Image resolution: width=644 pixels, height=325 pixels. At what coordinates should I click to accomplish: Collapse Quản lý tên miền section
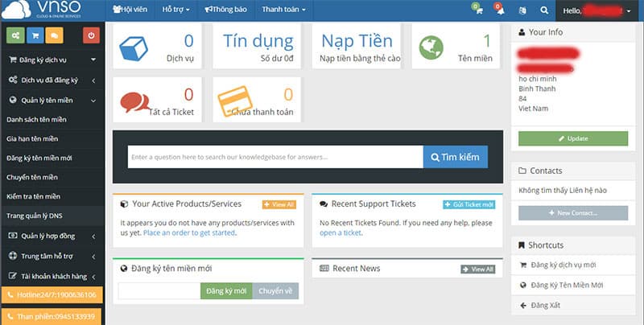(x=52, y=100)
